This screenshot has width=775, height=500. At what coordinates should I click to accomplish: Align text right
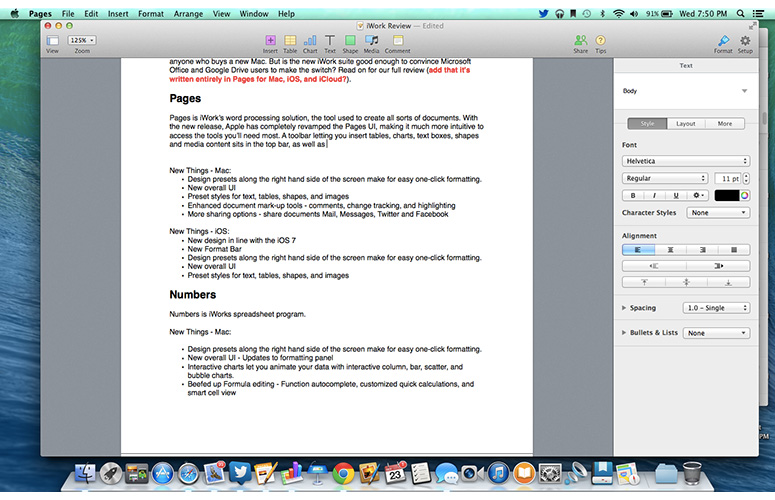(x=702, y=250)
